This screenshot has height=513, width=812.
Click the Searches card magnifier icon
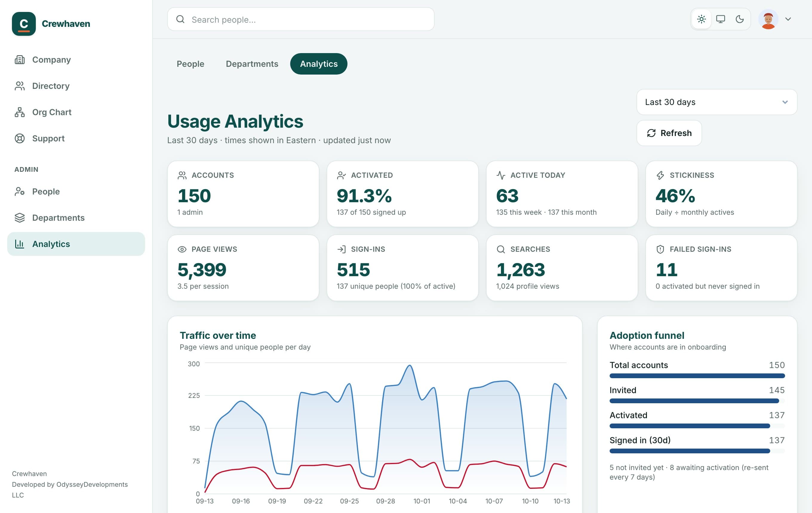click(x=501, y=249)
